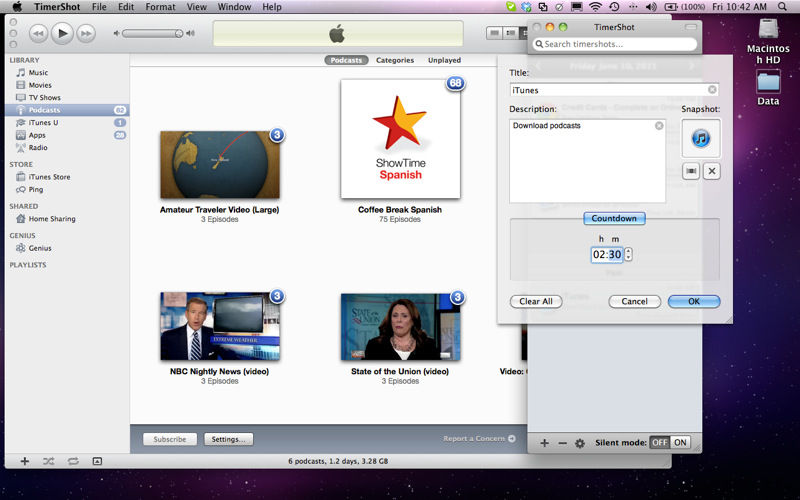Open Amateur Traveler Video podcast thumbnail
The height and width of the screenshot is (500, 800).
point(220,165)
